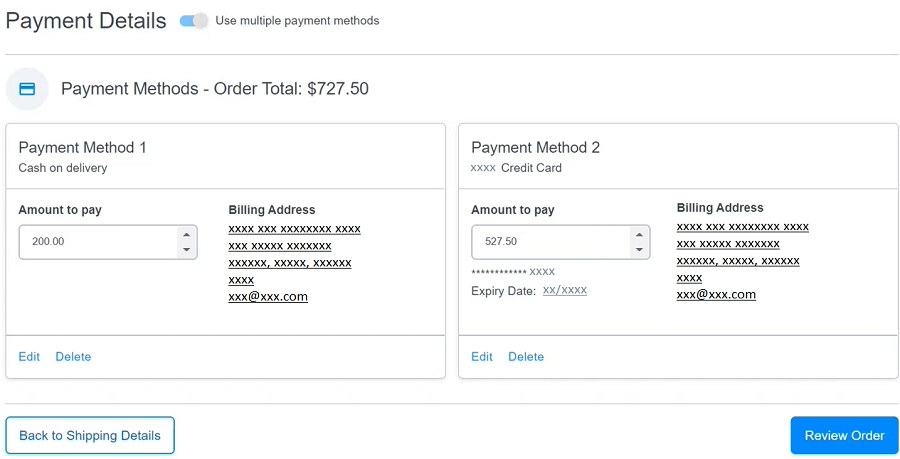
Task: Edit Payment Method 2
Action: click(x=482, y=357)
